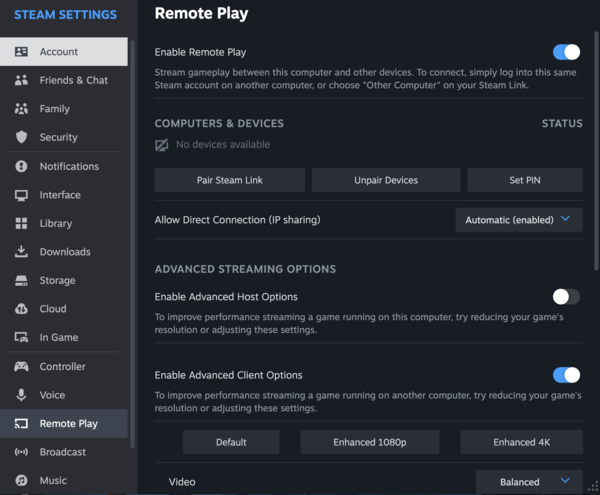Click the Voice microphone icon
This screenshot has width=600, height=495.
(21, 395)
